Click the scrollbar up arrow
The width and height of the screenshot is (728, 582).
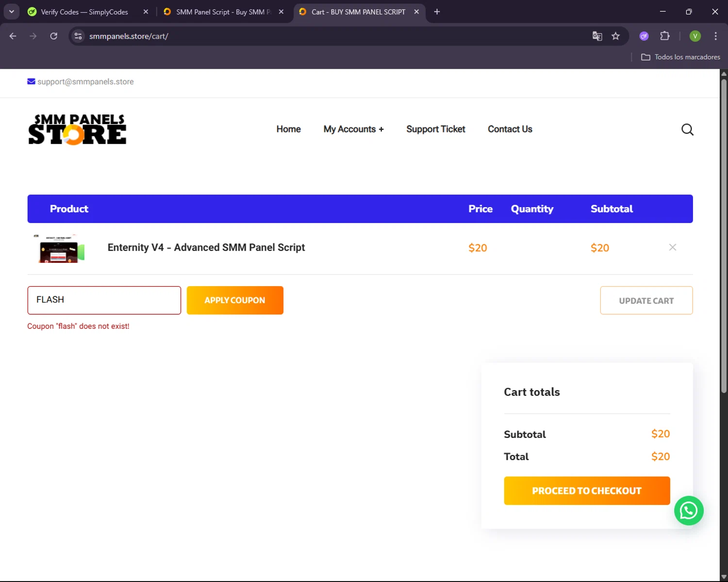(x=724, y=74)
